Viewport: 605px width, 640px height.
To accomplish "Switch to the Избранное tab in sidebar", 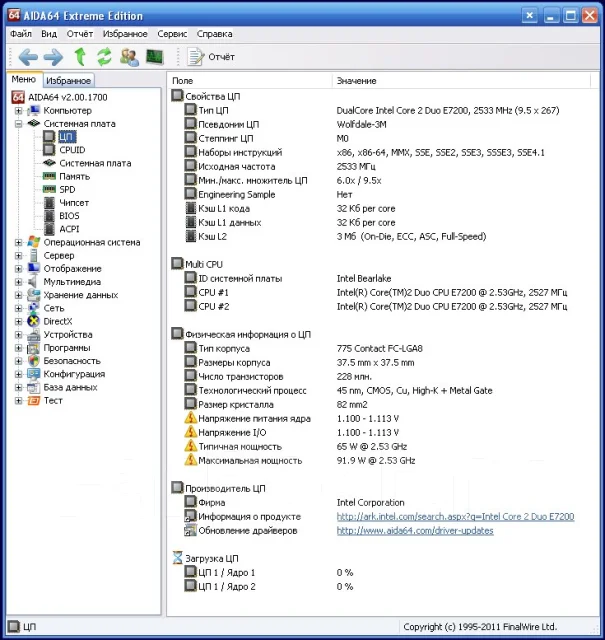I will click(x=68, y=80).
